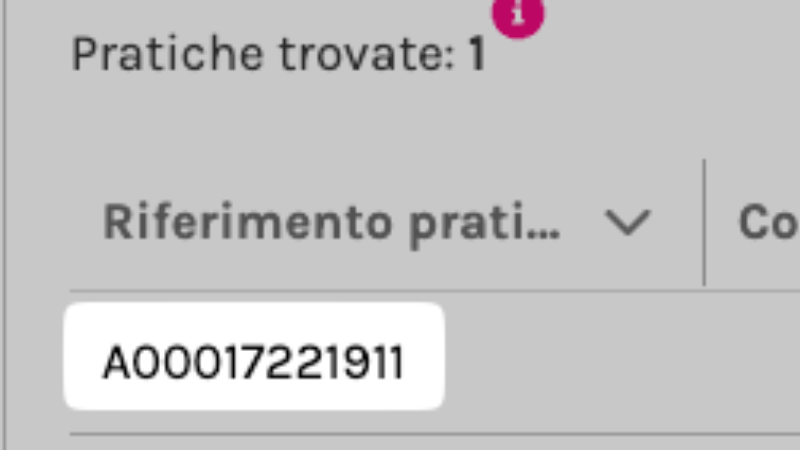800x450 pixels.
Task: Click the letter i inside the pink circle
Action: (518, 13)
